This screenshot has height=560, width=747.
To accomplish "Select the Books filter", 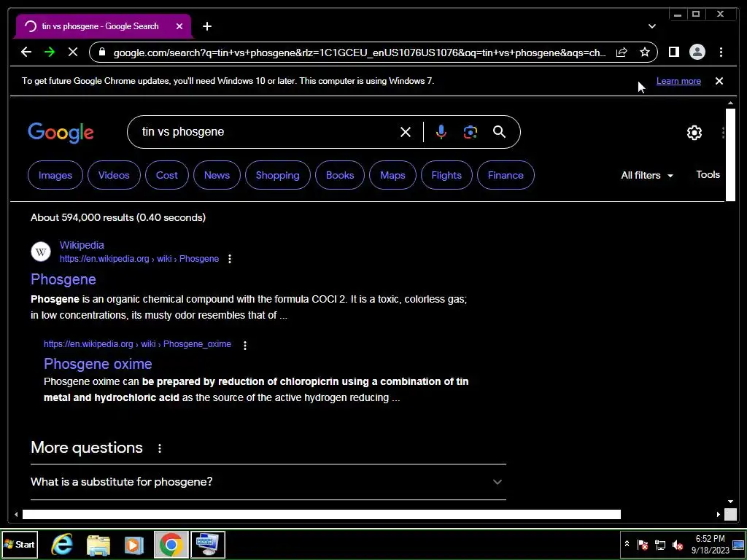I will 340,175.
